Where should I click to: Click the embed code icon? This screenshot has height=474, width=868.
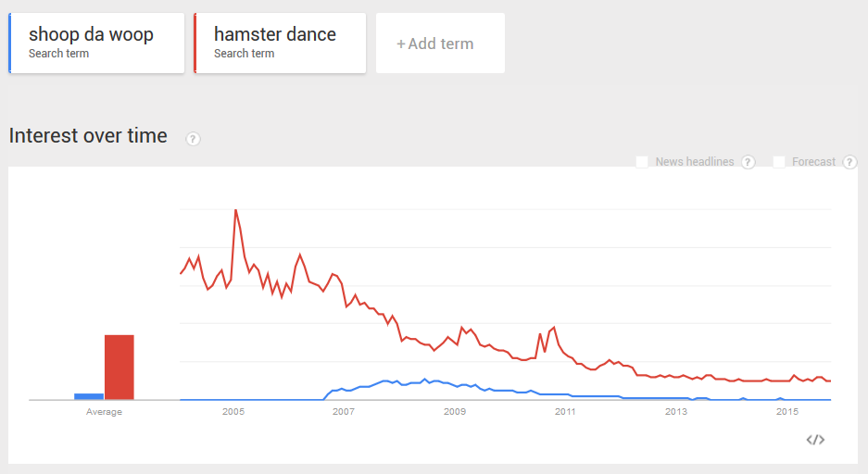pyautogui.click(x=815, y=440)
